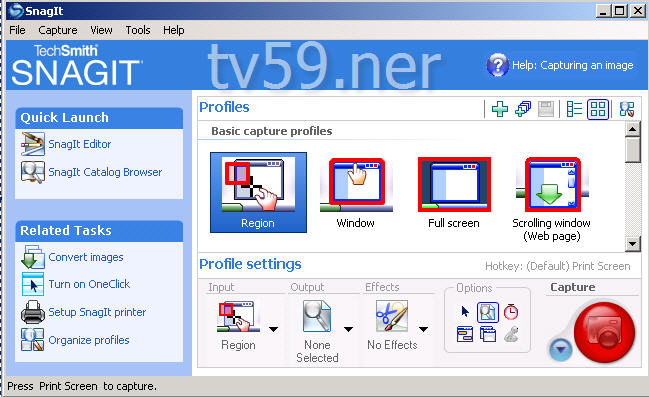Screen dimensions: 649x397
Task: Open SnagIt Editor icon in Quick Launch
Action: tap(33, 144)
